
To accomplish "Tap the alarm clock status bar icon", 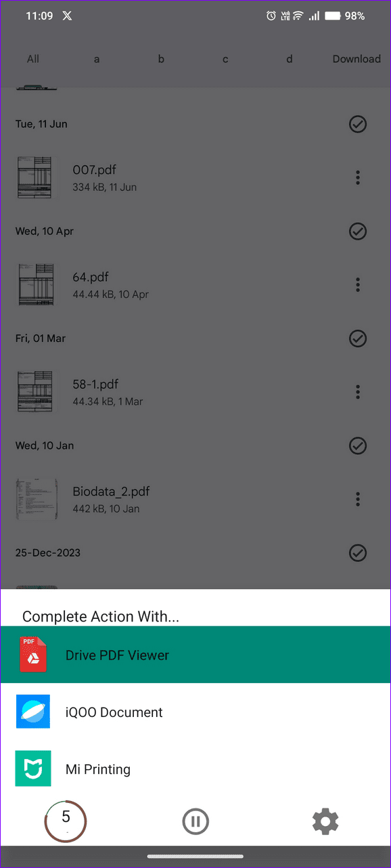I will point(271,15).
